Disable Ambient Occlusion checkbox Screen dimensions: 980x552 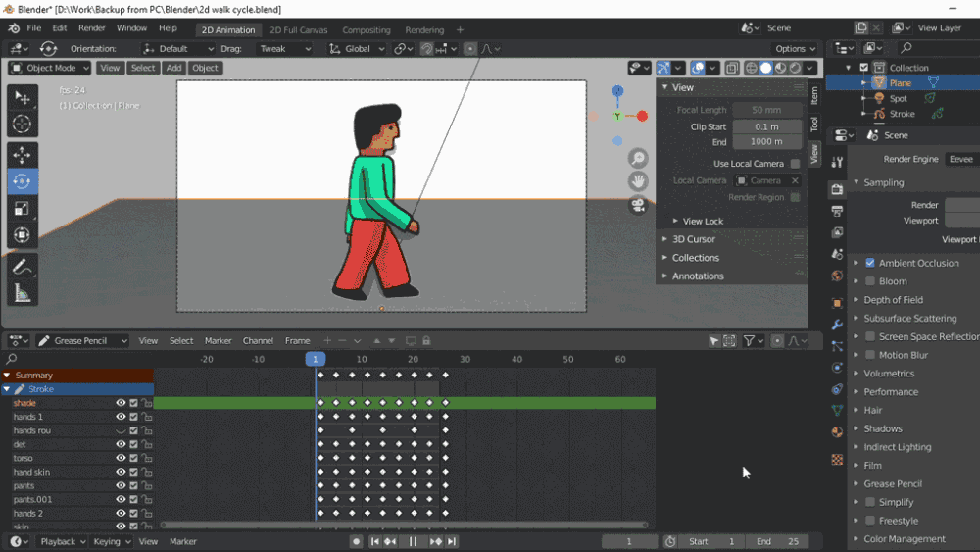point(870,263)
